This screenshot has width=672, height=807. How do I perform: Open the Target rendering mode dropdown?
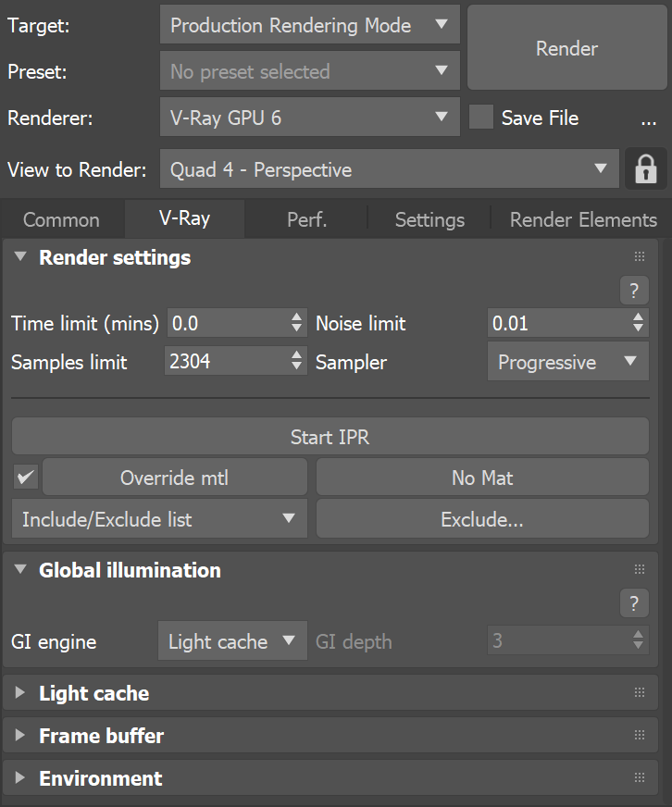tap(309, 25)
